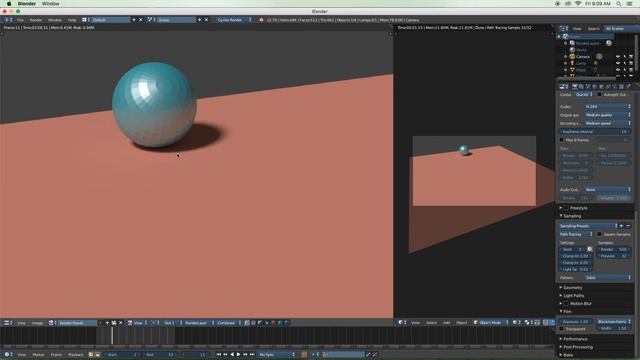Screen dimensions: 640x360
Task: Open the macOS Window menu
Action: coord(51,4)
